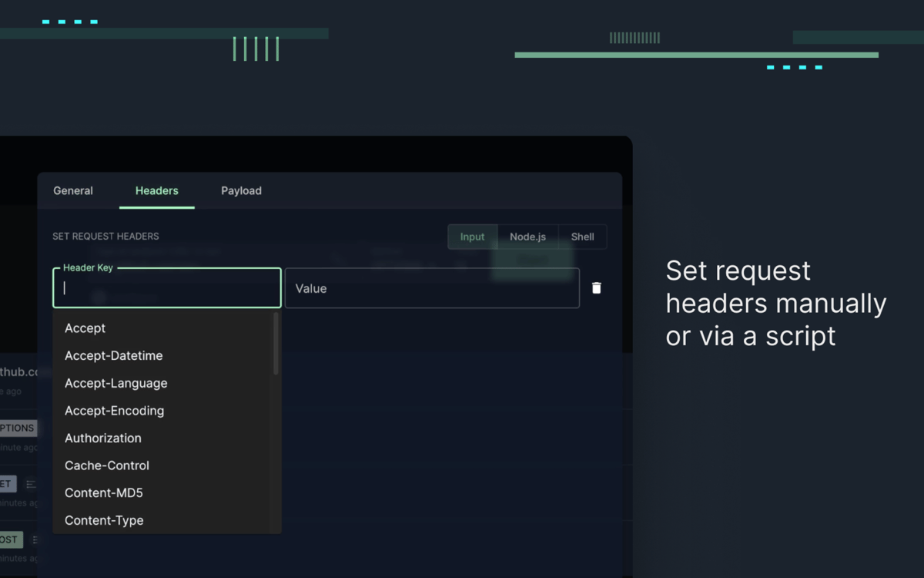Switch to the General tab
The height and width of the screenshot is (578, 924).
click(73, 191)
